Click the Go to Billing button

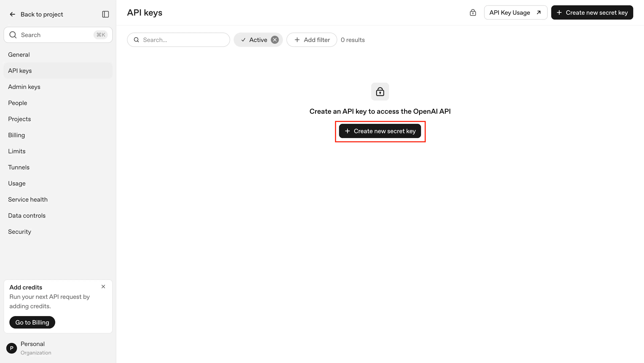(32, 322)
